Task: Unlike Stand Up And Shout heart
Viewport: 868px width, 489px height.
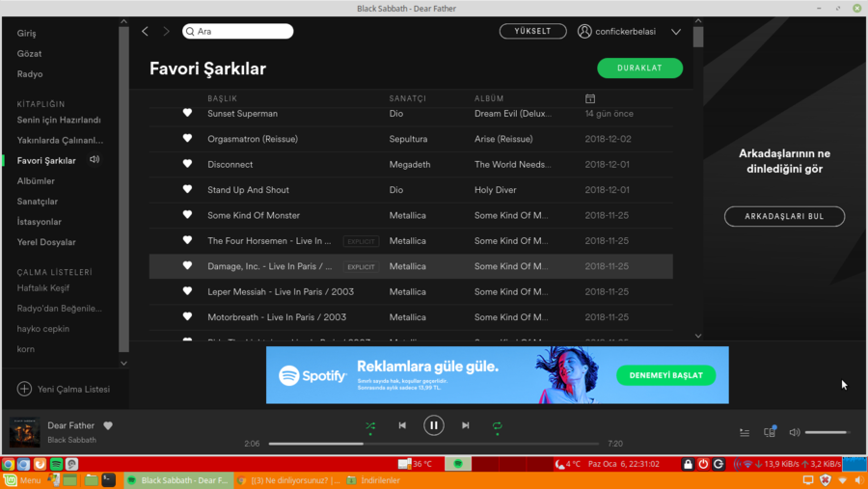Action: (x=187, y=189)
